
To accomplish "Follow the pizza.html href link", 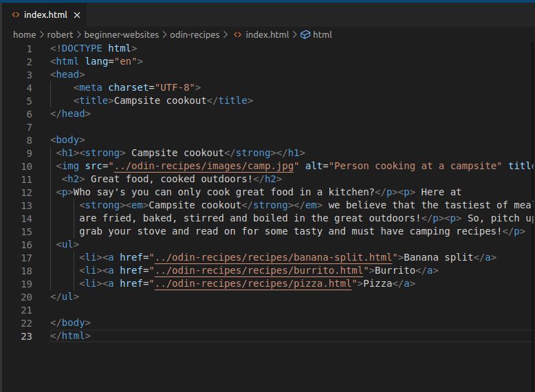I will pyautogui.click(x=253, y=284).
